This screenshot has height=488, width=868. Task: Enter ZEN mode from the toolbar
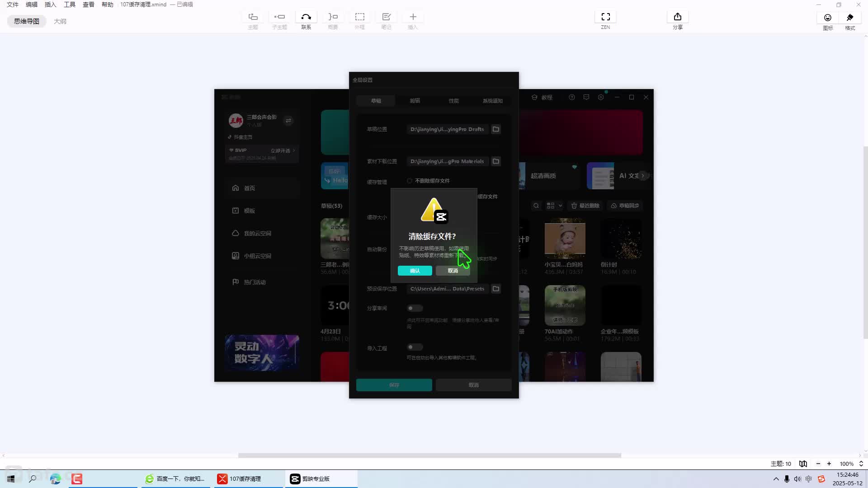(605, 17)
